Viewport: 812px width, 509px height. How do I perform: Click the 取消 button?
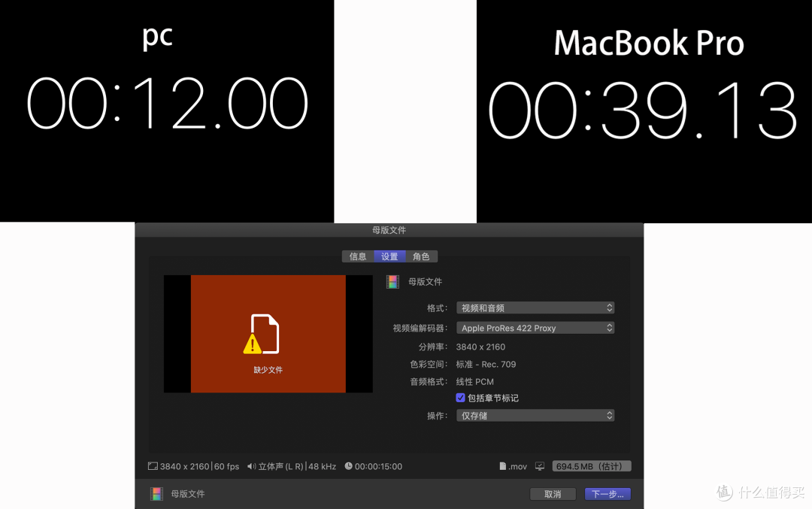pyautogui.click(x=553, y=494)
